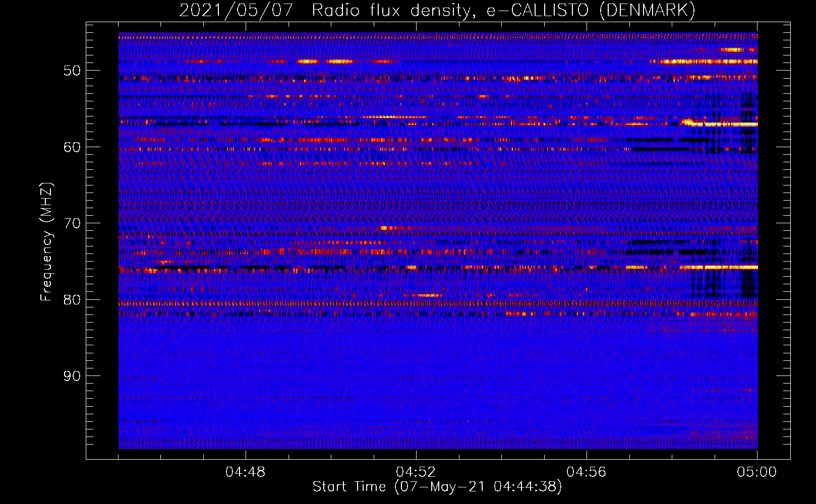This screenshot has width=816, height=504.
Task: Click the 04:52 time tick label
Action: point(416,472)
